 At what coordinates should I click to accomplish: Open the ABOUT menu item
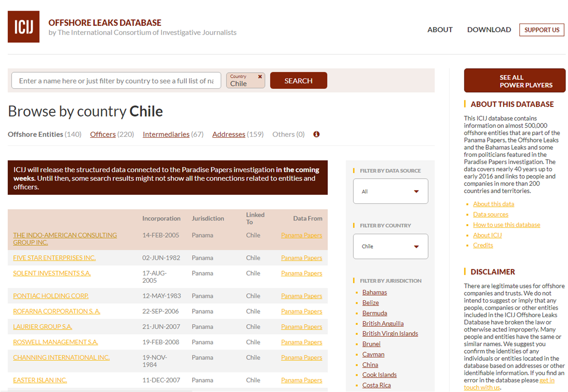(x=440, y=30)
